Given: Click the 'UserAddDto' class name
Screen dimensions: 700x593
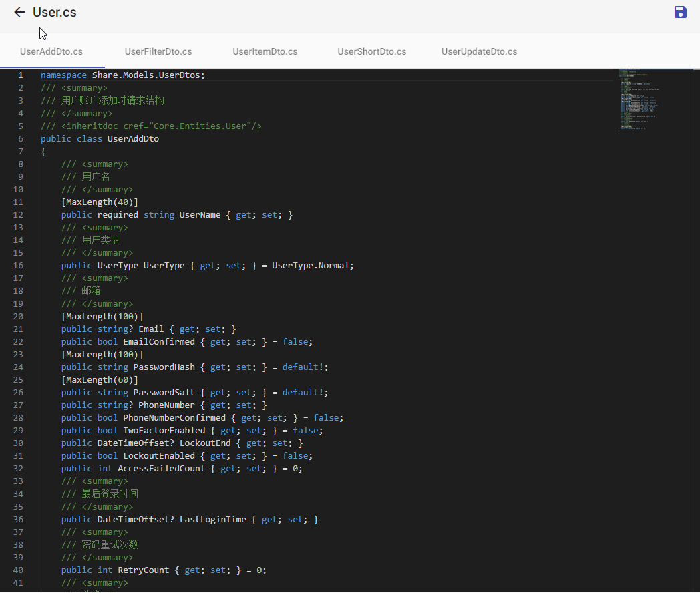Looking at the screenshot, I should click(x=133, y=139).
